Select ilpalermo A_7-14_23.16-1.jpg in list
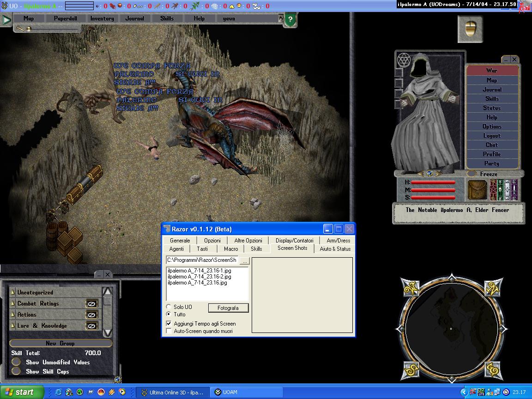The width and height of the screenshot is (532, 399). 199,271
